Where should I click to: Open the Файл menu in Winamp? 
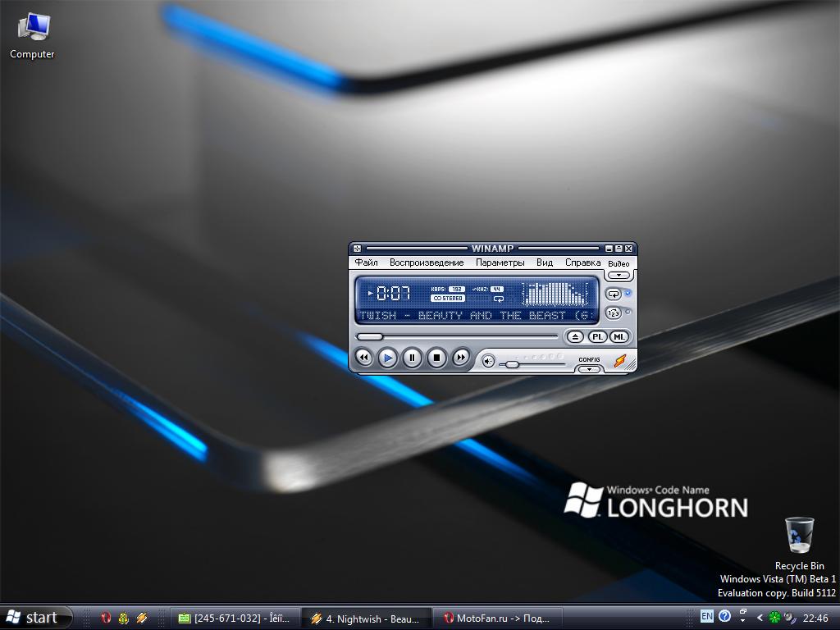(x=366, y=262)
